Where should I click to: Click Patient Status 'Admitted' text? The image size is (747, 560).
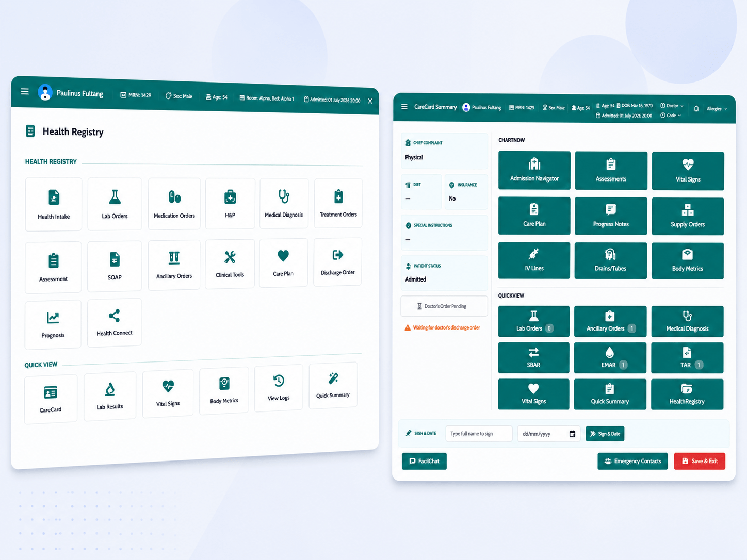[415, 279]
